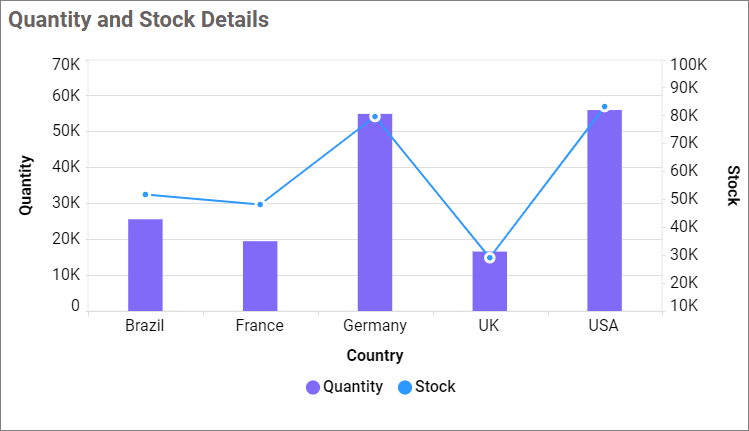Click the UK stock line marker
This screenshot has height=431, width=749.
(x=490, y=258)
